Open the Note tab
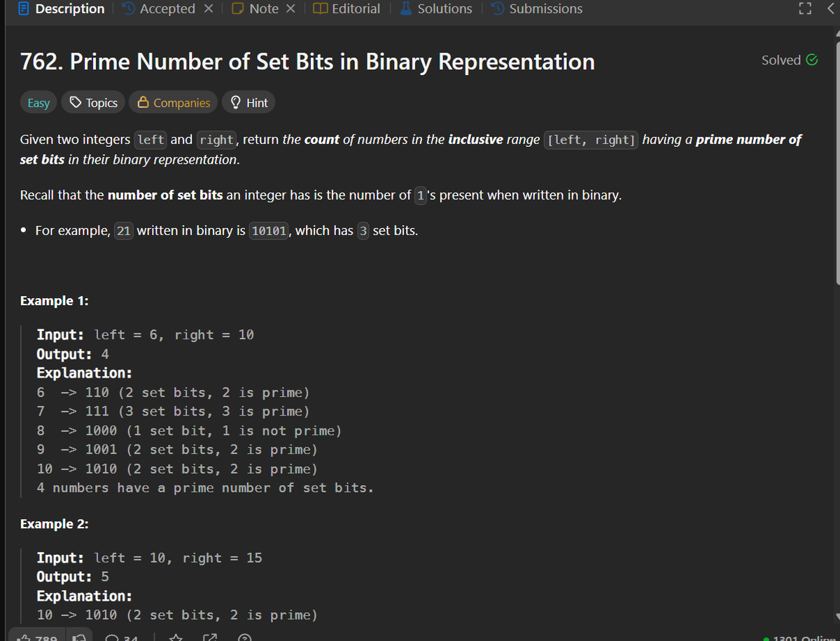Viewport: 840px width, 641px height. (x=255, y=9)
